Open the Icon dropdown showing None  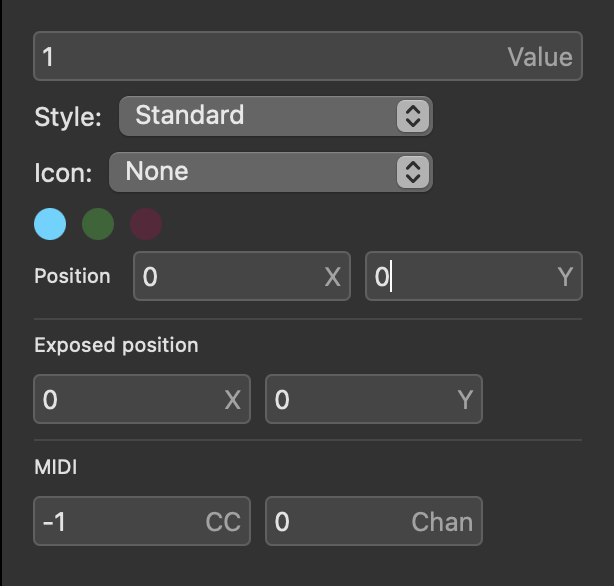pyautogui.click(x=255, y=172)
